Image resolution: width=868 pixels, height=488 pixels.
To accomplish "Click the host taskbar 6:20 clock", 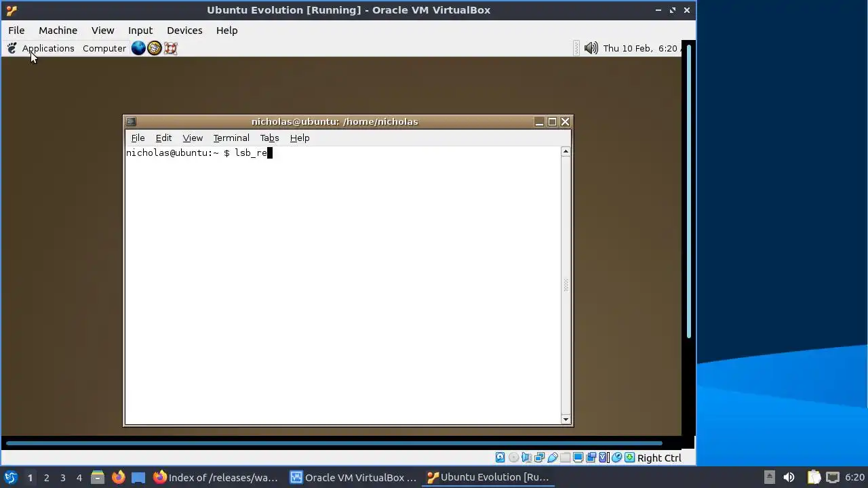I will click(x=854, y=477).
